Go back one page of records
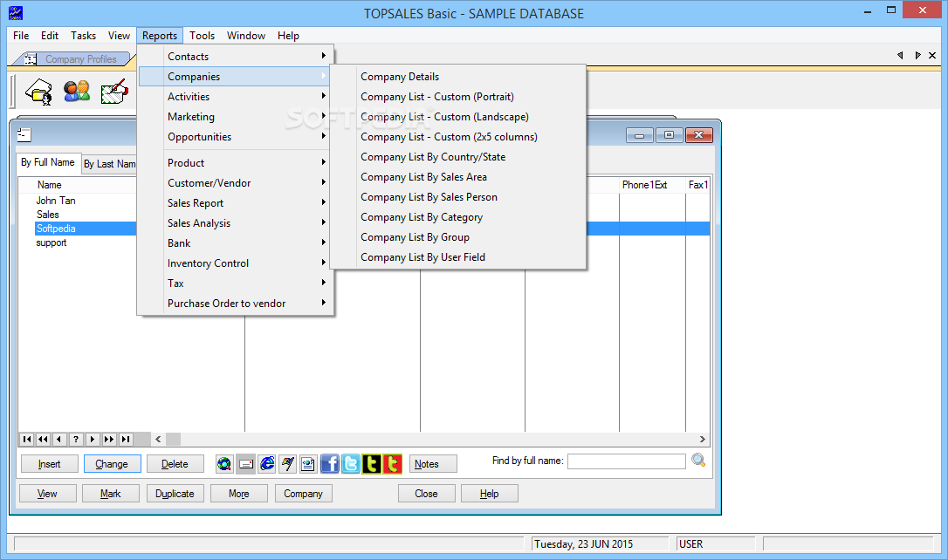 (x=43, y=439)
